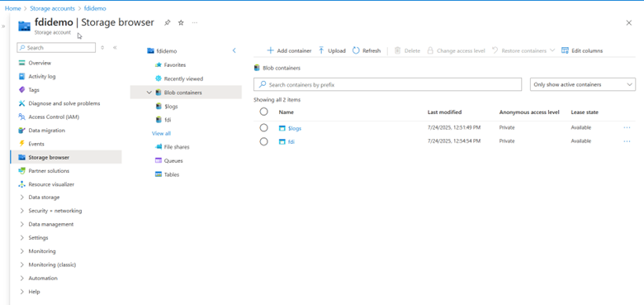Screen dimensions: 644x305
Task: Open the fdi container link in the table
Action: click(x=291, y=142)
